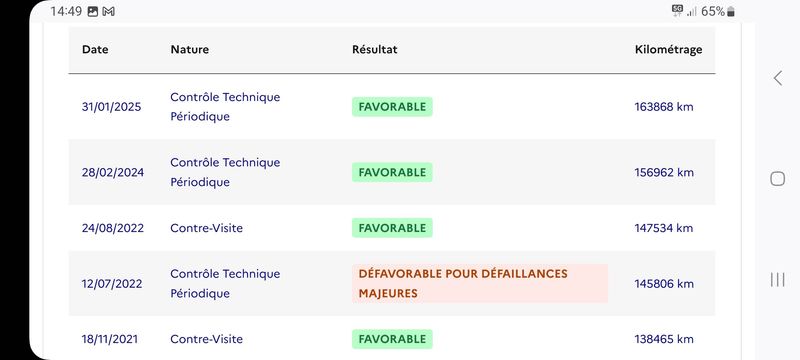The height and width of the screenshot is (360, 800).
Task: Open the recent apps button
Action: point(777,279)
